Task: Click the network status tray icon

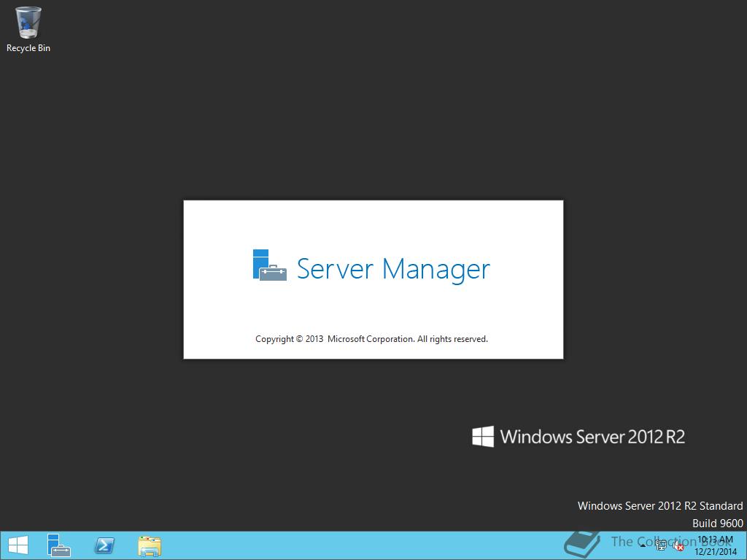Action: (x=661, y=545)
